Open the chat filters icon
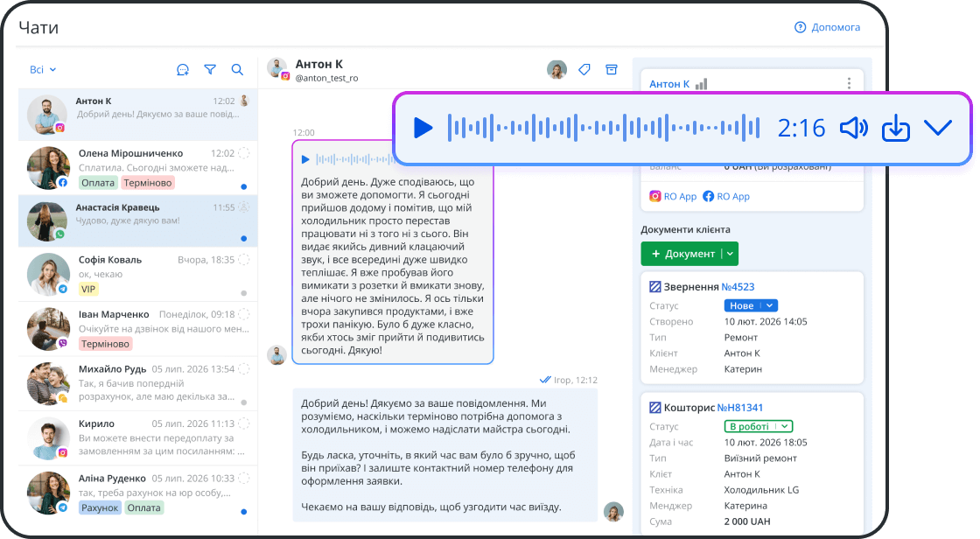This screenshot has height=539, width=980. pyautogui.click(x=211, y=70)
